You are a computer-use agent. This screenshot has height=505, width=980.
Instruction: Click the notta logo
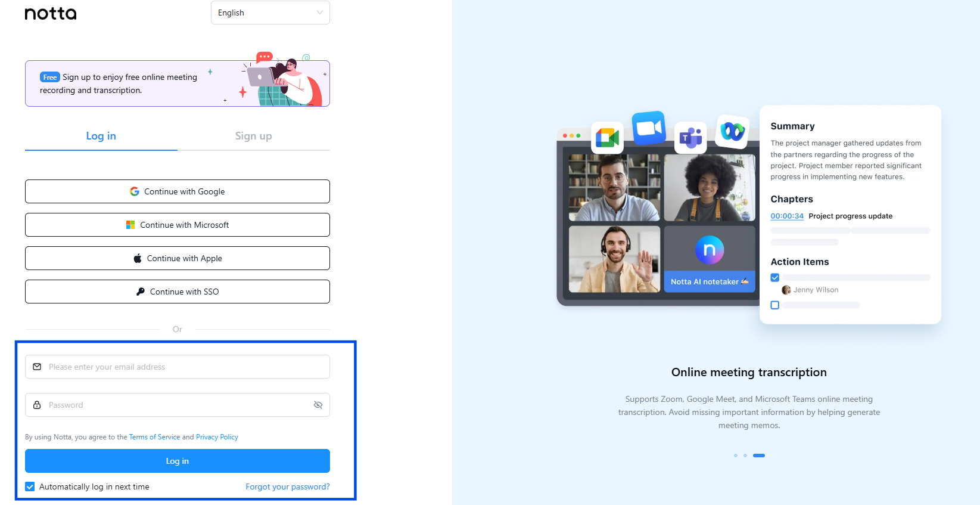pyautogui.click(x=51, y=13)
